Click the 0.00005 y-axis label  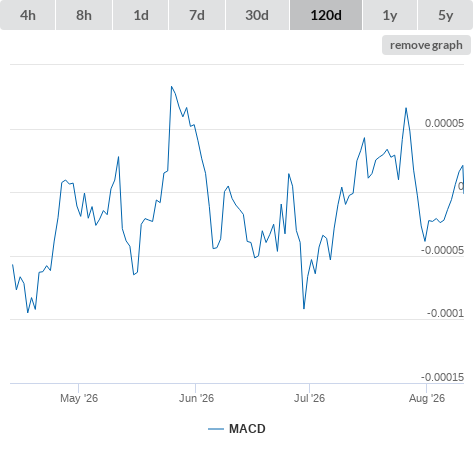click(444, 123)
